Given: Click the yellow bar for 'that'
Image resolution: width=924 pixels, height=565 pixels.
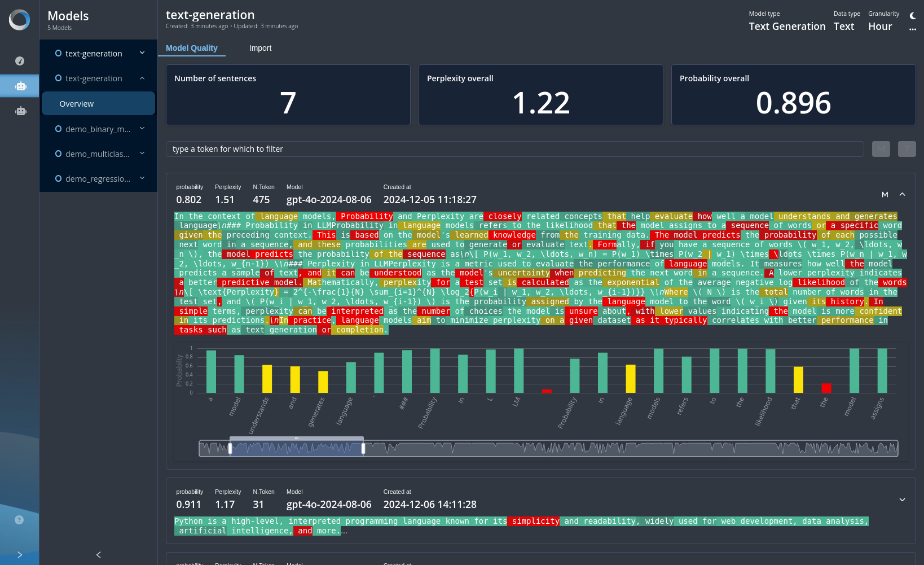Looking at the screenshot, I should tap(798, 380).
